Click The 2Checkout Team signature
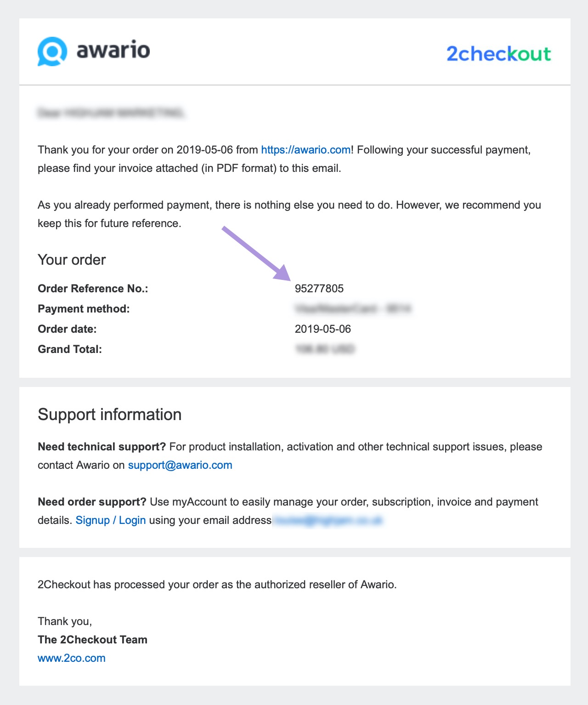588x705 pixels. pyautogui.click(x=92, y=640)
